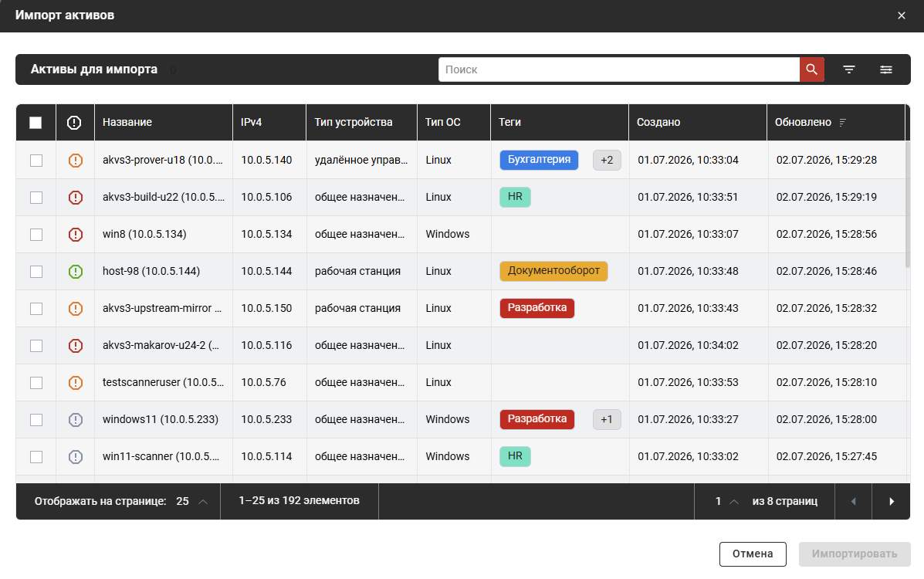Sort by the Обновлено column

(835, 123)
